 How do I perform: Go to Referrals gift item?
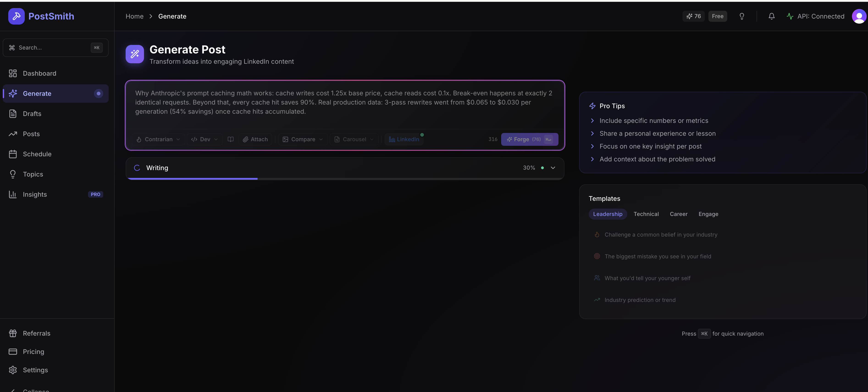36,333
